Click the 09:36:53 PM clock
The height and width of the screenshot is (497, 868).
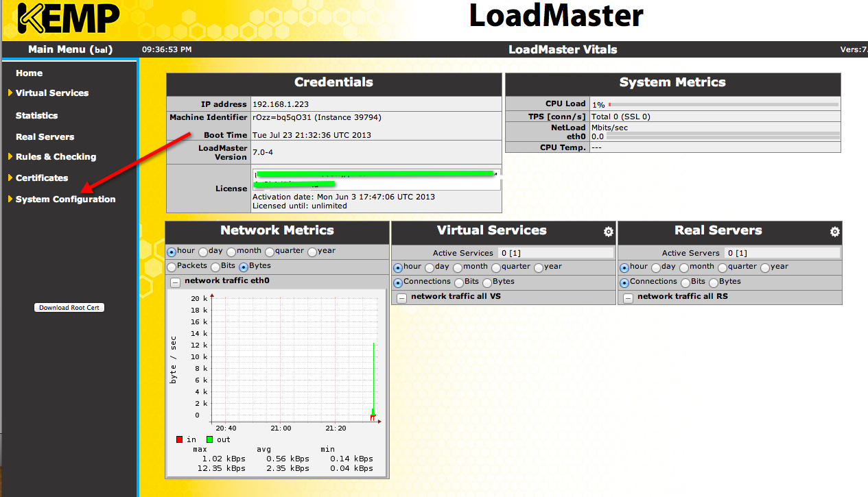pos(167,49)
